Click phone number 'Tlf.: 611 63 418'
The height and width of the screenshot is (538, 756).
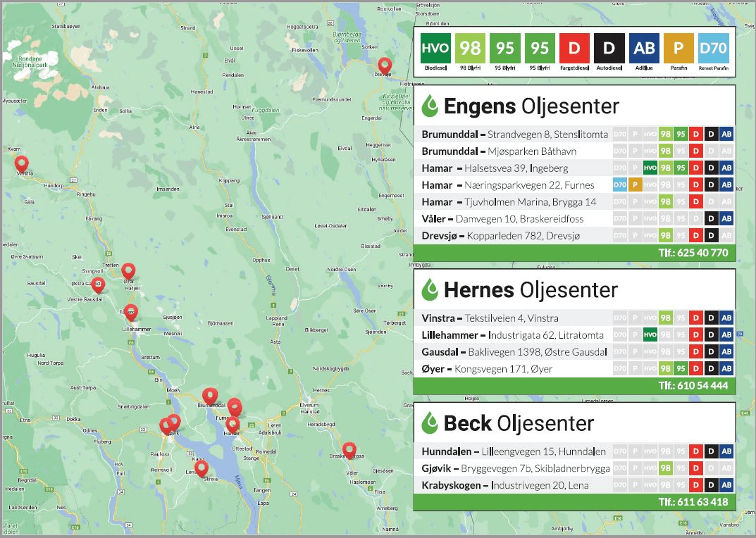coord(693,502)
